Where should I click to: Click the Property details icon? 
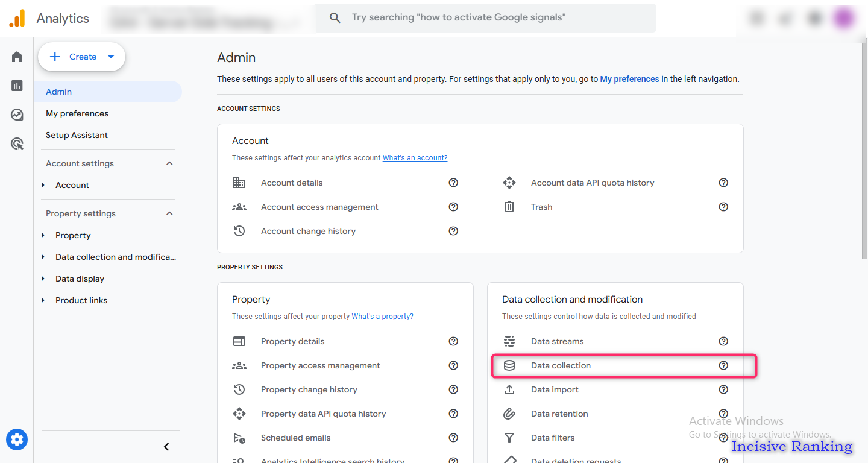[x=239, y=341]
